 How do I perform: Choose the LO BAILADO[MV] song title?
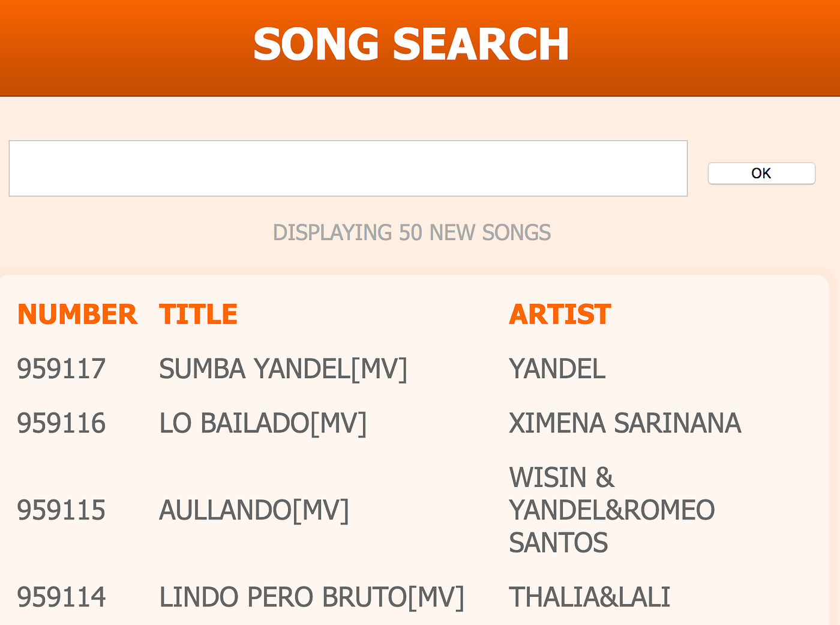click(263, 423)
